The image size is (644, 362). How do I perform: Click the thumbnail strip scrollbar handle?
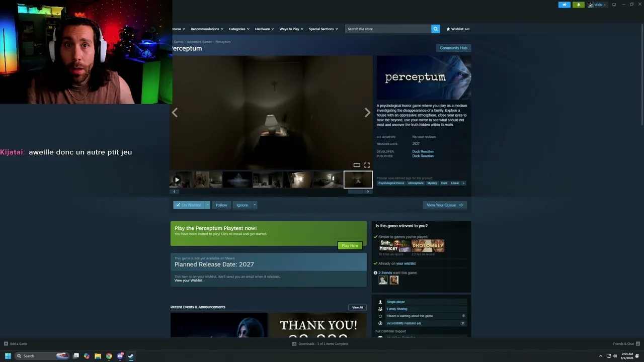[355, 192]
